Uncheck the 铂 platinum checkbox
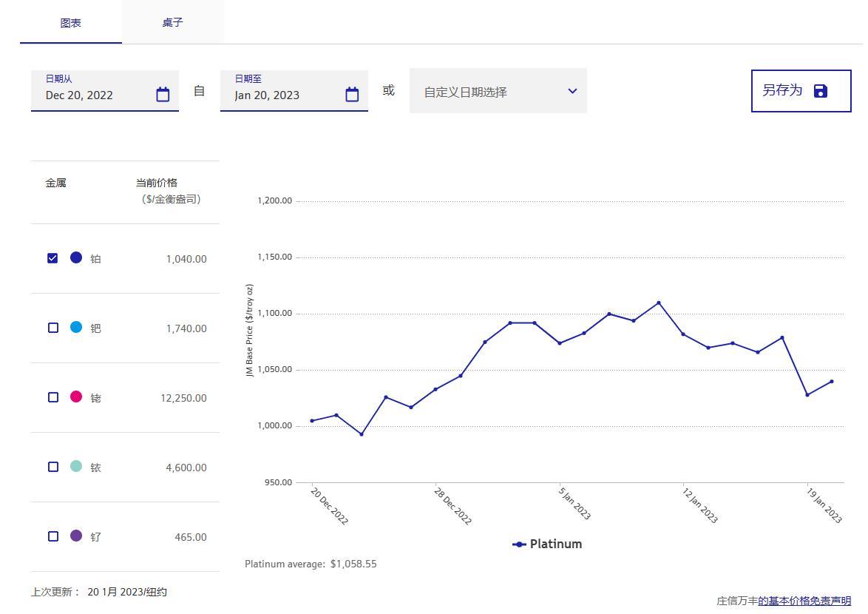The height and width of the screenshot is (614, 868). (52, 258)
